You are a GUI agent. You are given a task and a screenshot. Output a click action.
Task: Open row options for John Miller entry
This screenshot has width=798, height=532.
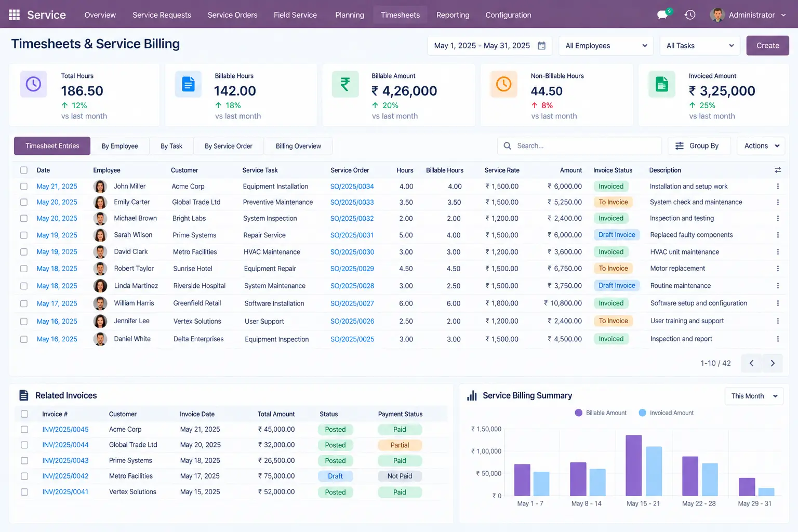778,187
